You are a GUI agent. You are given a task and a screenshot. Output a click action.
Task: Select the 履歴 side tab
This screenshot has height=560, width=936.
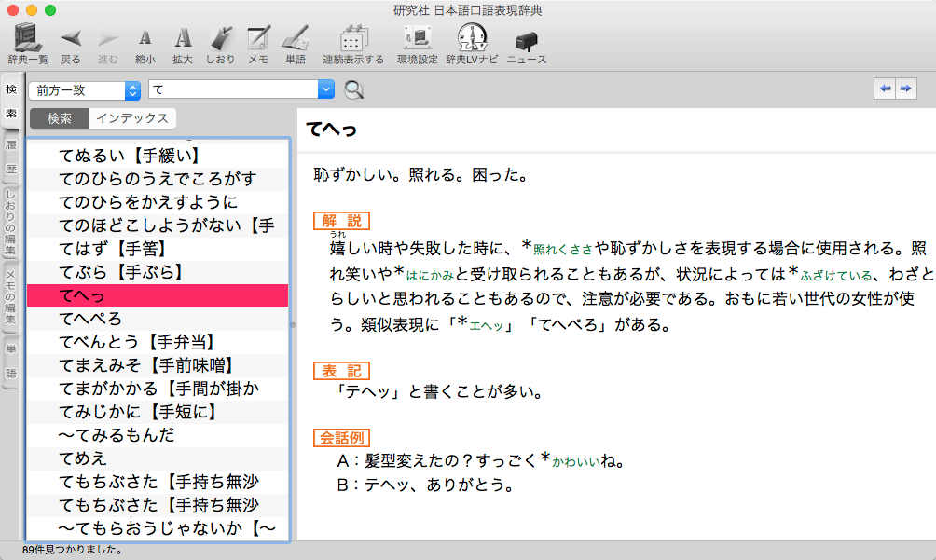tap(11, 157)
